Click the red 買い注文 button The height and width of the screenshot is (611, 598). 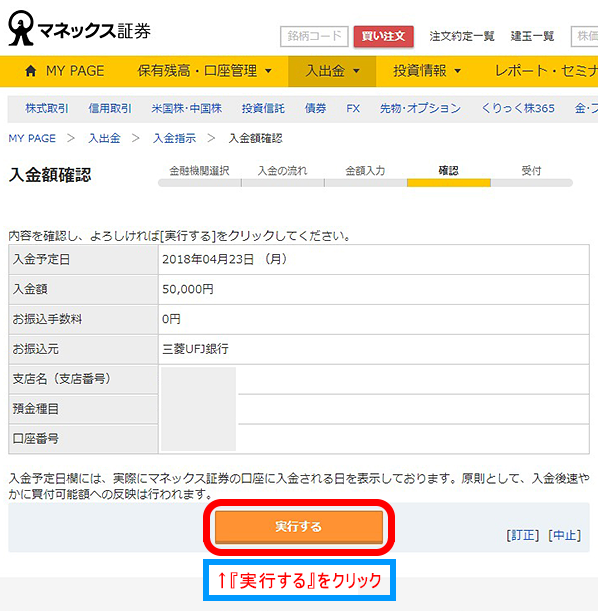pyautogui.click(x=384, y=36)
